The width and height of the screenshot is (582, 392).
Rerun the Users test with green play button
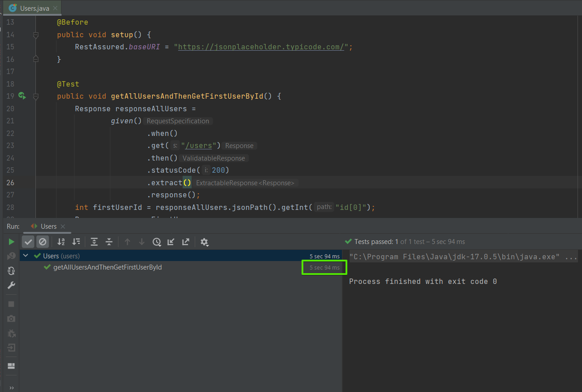click(x=11, y=242)
